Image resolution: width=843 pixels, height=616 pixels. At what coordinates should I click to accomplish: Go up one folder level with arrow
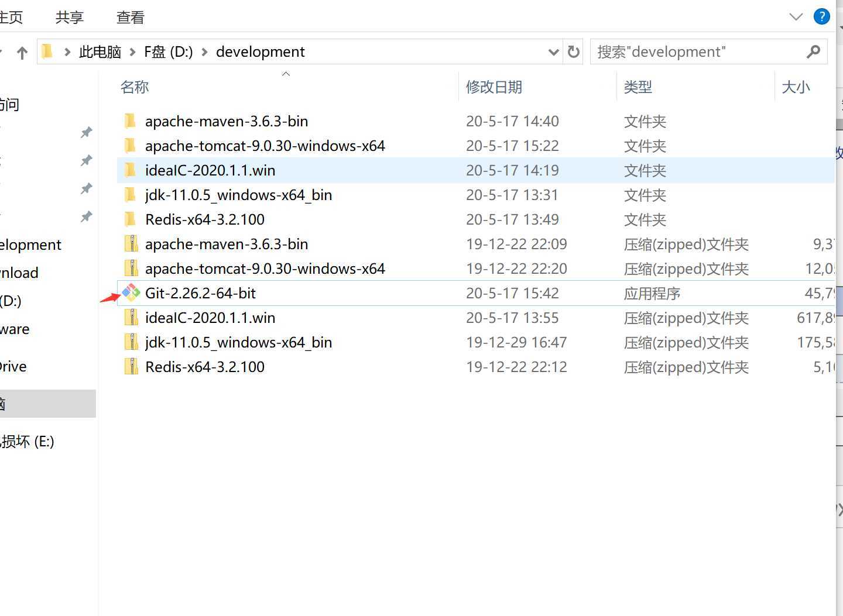22,53
